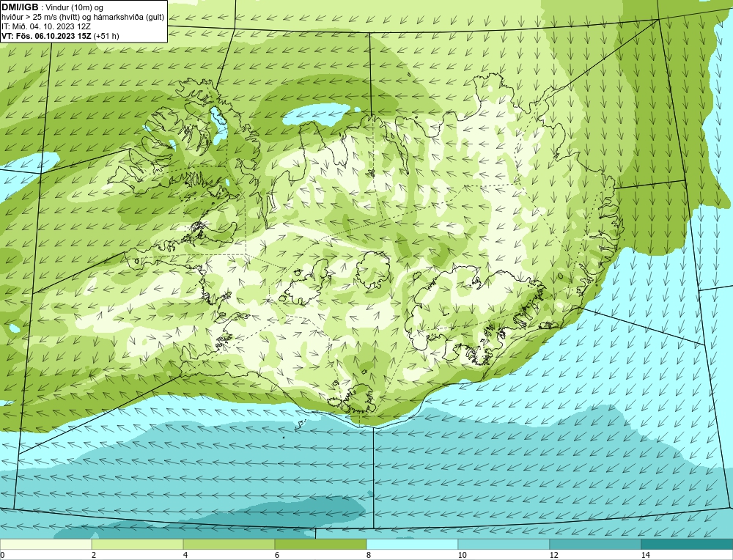Click the 12-14 m/s teal legend swatch
Viewport: 733px width, 560px height.
point(595,544)
